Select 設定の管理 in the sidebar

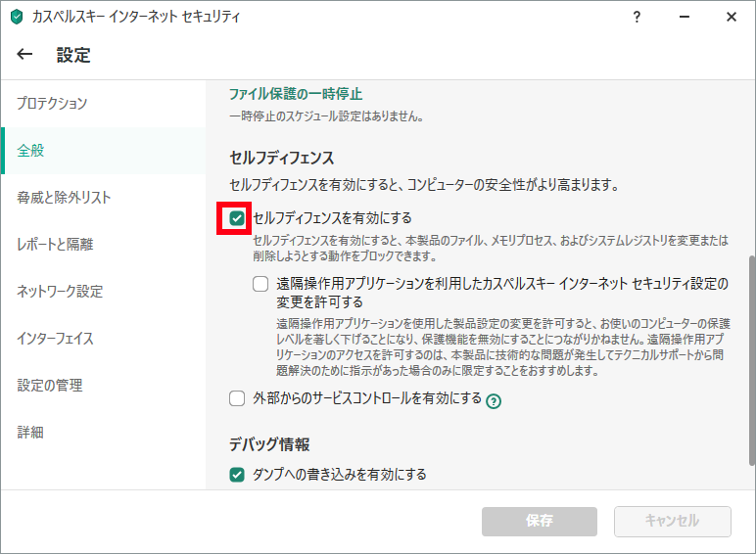click(x=49, y=386)
